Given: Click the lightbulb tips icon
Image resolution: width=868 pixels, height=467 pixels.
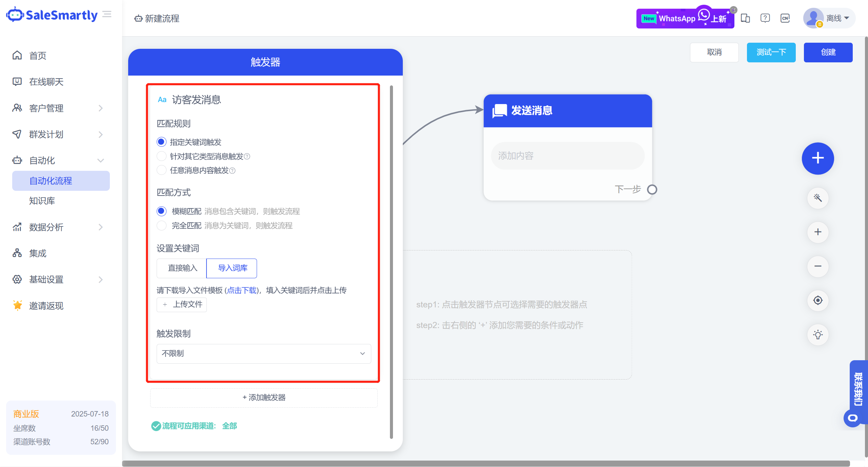Looking at the screenshot, I should pyautogui.click(x=817, y=335).
